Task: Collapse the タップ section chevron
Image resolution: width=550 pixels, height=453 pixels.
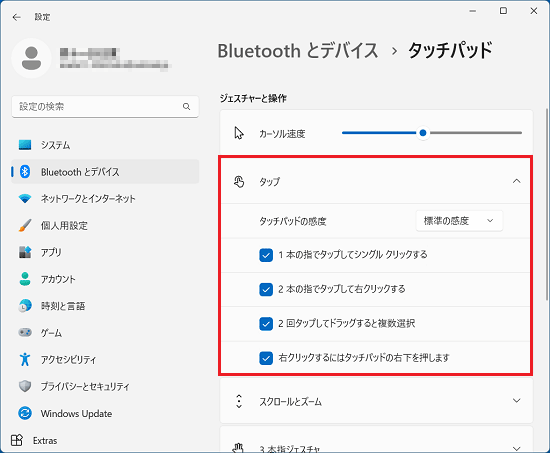Action: pyautogui.click(x=516, y=181)
